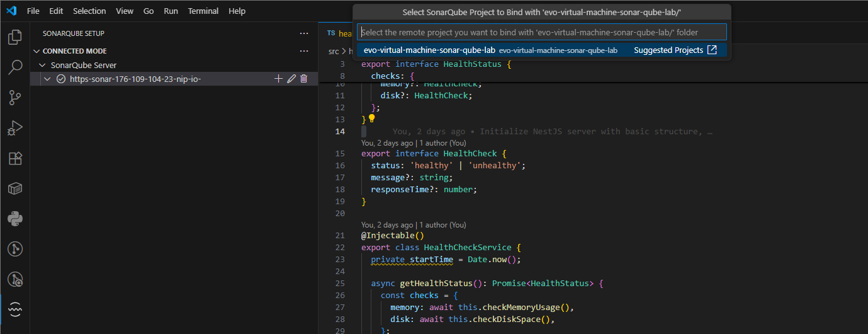This screenshot has height=334, width=868.
Task: Click the 'disk?: HealthCheck;' line
Action: pyautogui.click(x=426, y=96)
